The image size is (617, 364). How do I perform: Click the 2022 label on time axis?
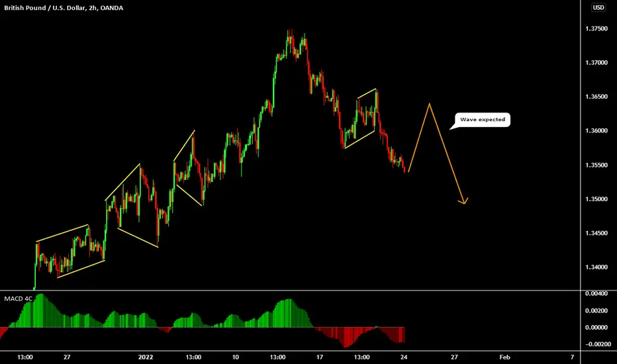pyautogui.click(x=146, y=357)
